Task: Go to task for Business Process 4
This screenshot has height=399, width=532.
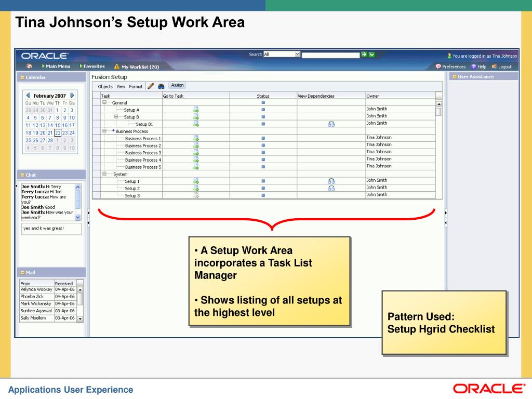Action: tap(196, 159)
